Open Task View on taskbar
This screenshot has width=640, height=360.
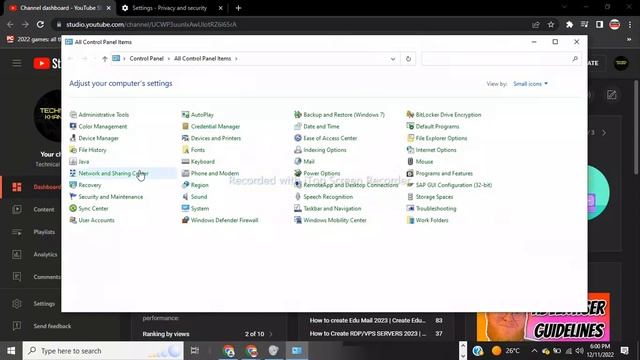[195, 351]
